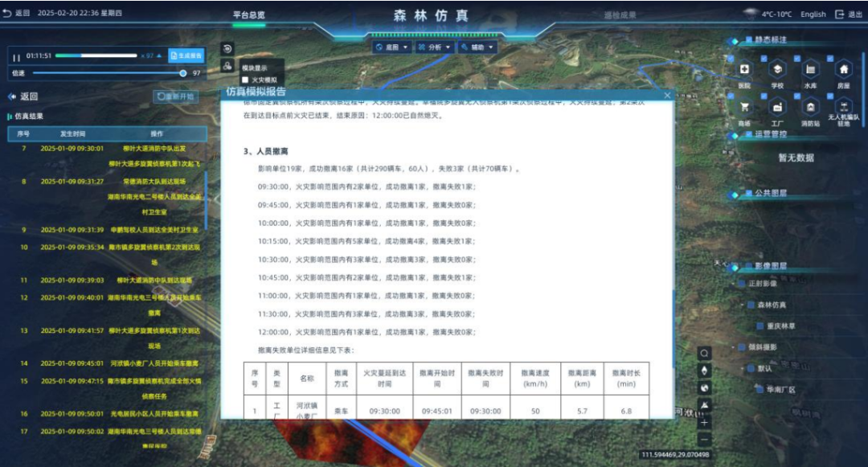The height and width of the screenshot is (467, 868).
Task: Switch to the 巡检成果 tab
Action: point(620,14)
